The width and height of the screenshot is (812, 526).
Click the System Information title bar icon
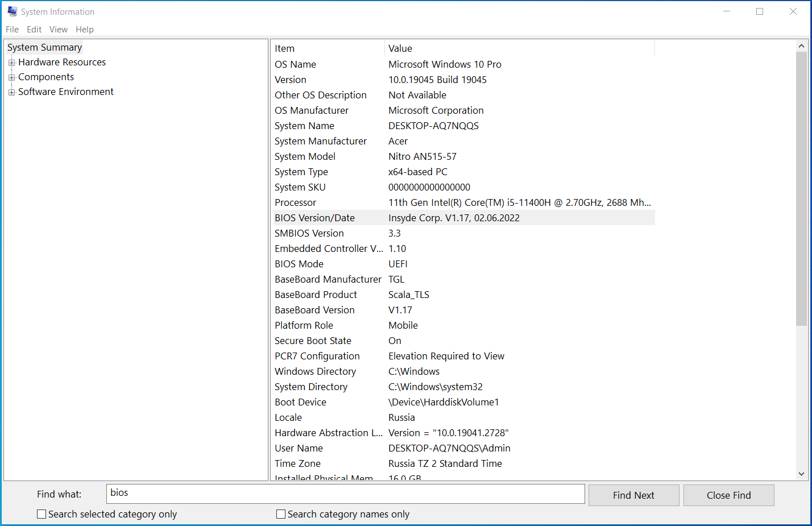(x=12, y=11)
